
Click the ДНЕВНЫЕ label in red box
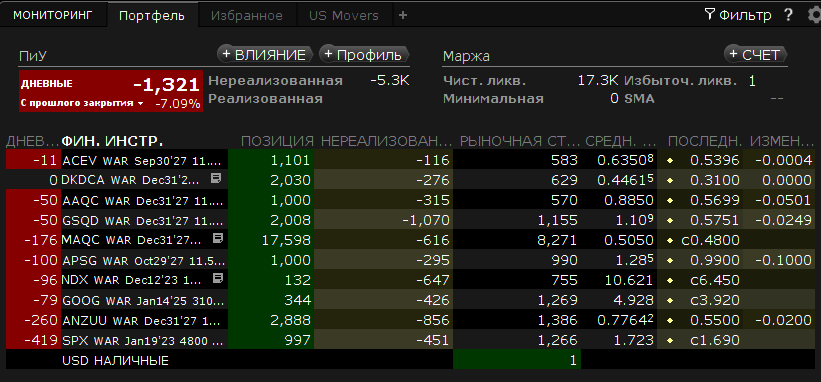(47, 84)
